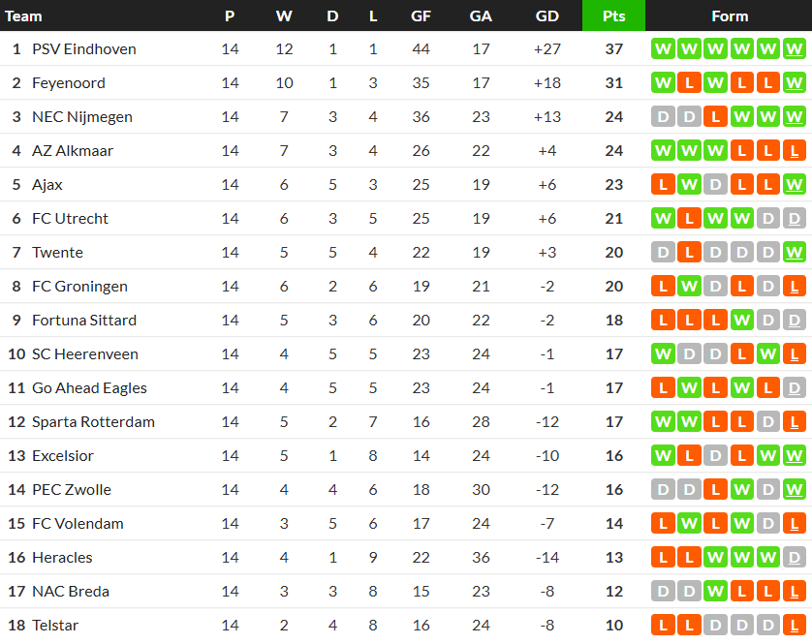Screen dimensions: 812x644
Task: Open NEC Nijmegen's only loss form badge
Action: coord(715,117)
